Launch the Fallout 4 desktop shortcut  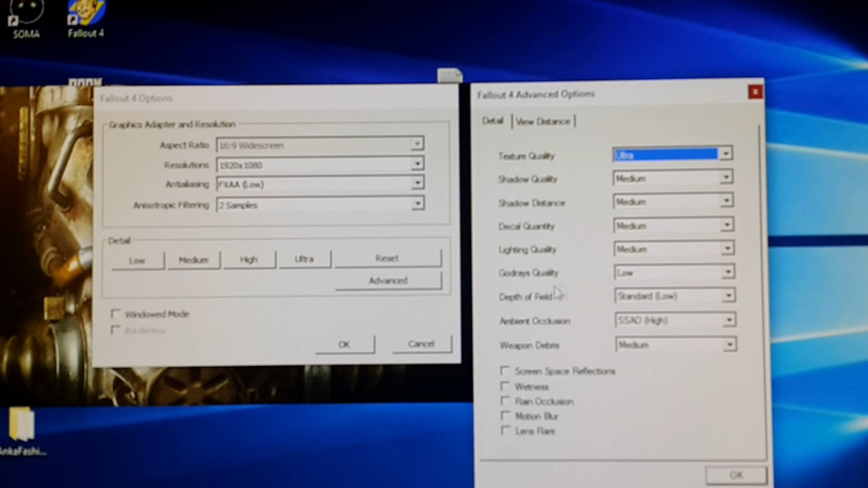(86, 19)
